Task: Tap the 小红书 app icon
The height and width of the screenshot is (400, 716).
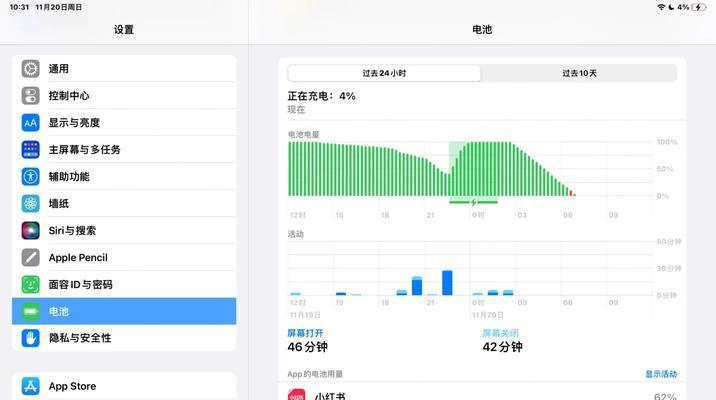Action: (297, 395)
